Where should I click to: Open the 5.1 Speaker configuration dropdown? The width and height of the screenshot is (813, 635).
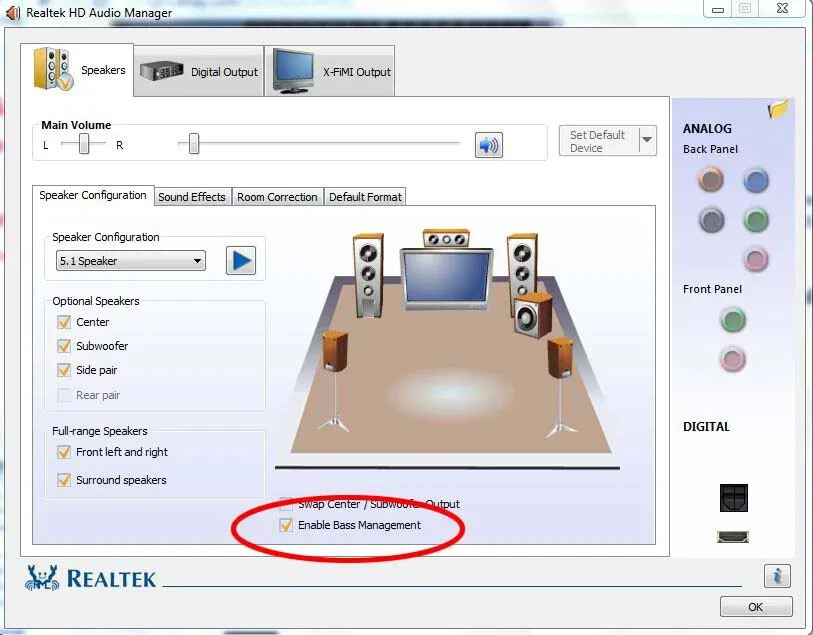[131, 261]
